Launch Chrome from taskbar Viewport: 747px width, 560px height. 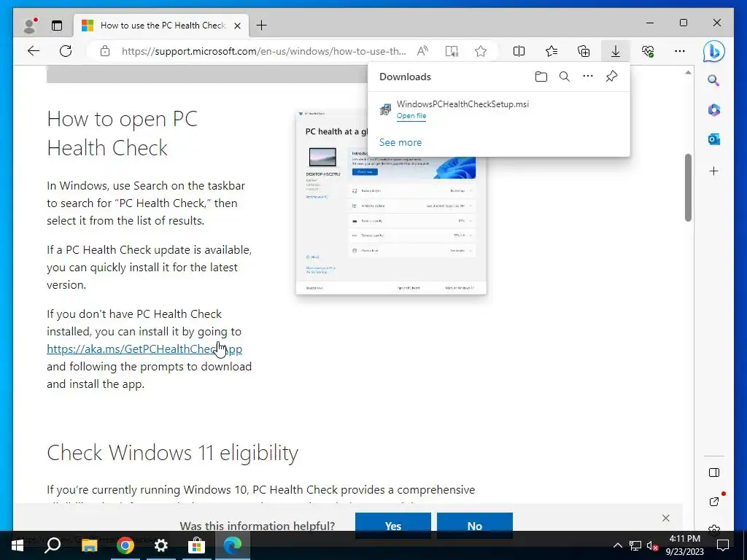(125, 545)
